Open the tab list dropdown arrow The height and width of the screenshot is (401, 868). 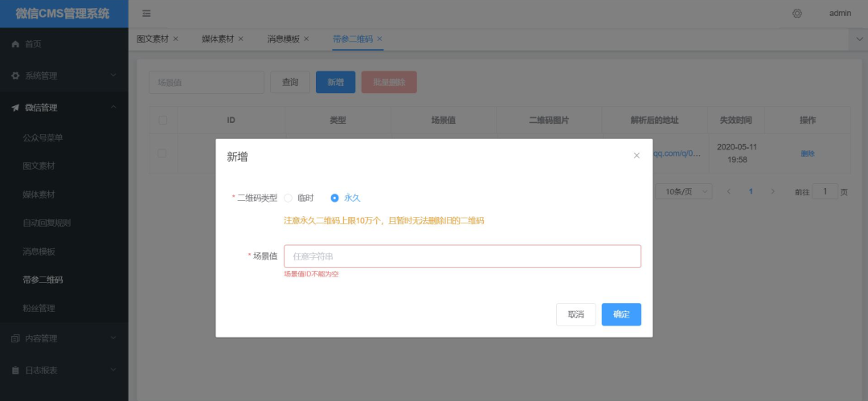tap(858, 39)
